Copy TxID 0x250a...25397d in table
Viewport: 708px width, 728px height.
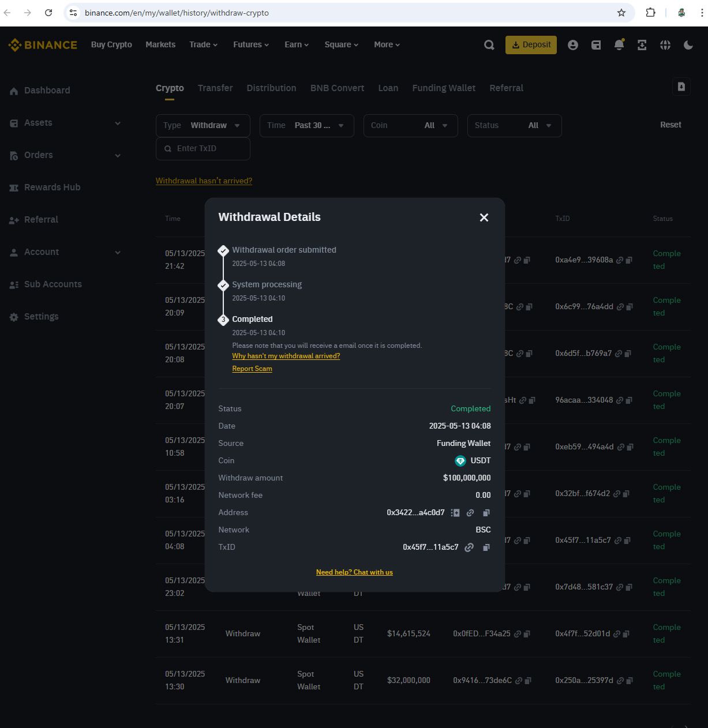coord(630,681)
